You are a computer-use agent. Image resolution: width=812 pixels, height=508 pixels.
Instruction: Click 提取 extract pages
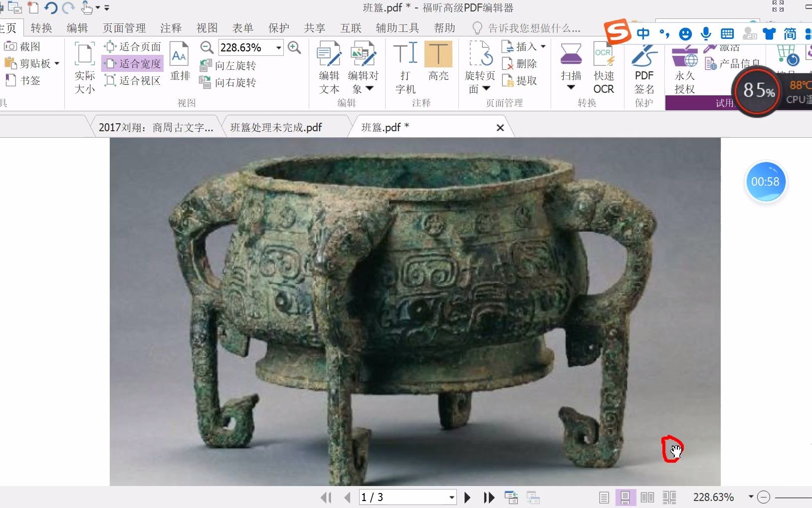(x=520, y=81)
